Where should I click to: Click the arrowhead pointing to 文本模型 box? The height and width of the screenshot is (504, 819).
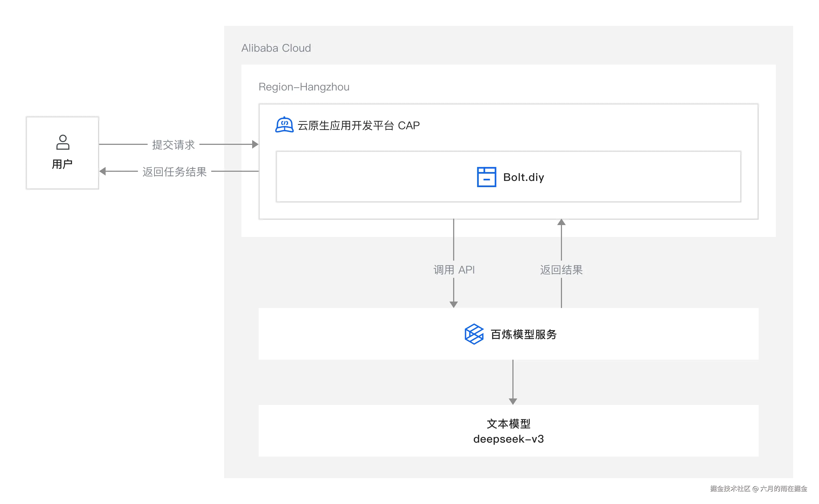pos(512,401)
